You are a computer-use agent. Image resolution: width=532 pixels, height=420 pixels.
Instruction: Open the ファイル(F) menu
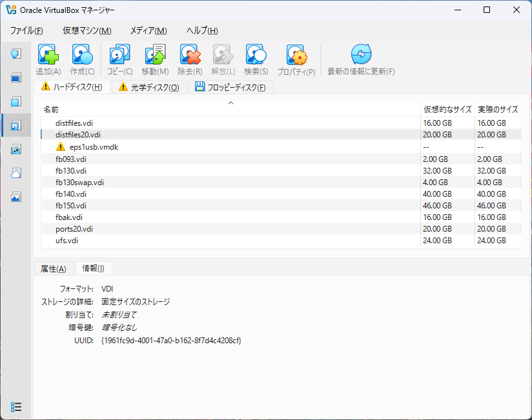click(x=26, y=30)
